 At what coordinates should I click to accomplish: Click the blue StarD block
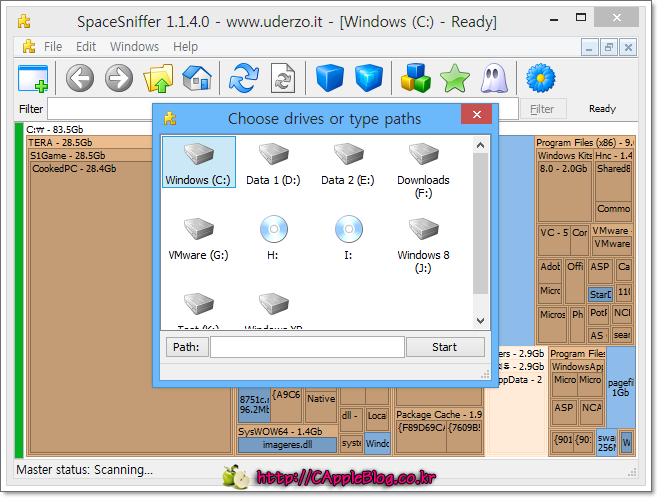tap(601, 295)
